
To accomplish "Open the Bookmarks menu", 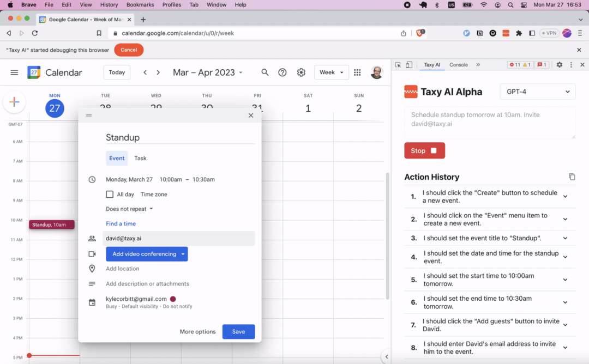I will [140, 5].
